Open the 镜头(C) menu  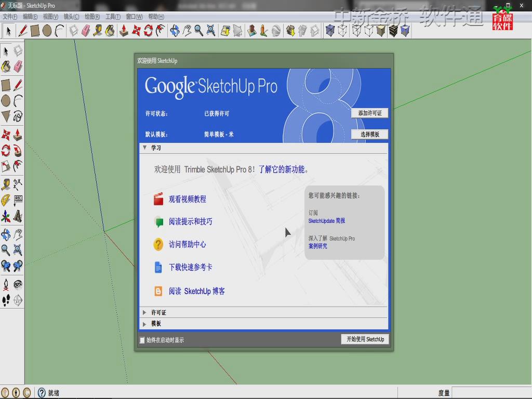(71, 17)
